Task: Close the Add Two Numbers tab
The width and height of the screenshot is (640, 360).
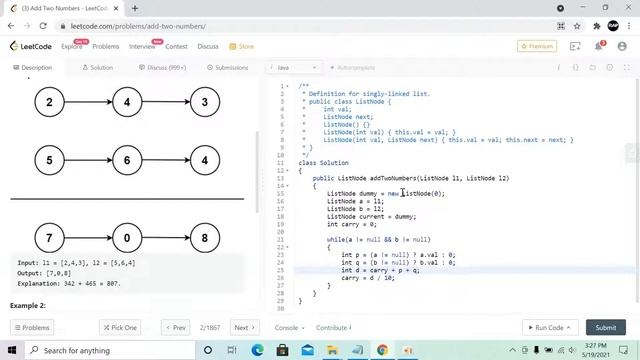Action: [116, 8]
